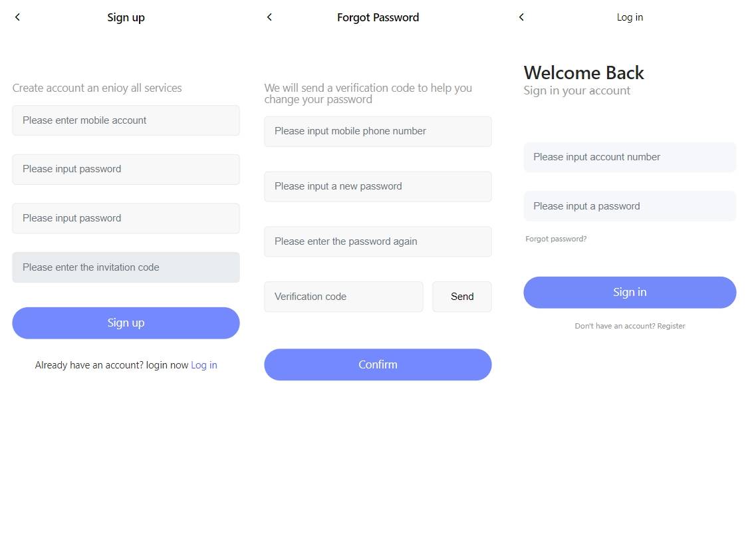Screen dimensions: 756x560
Task: Click the mobile account field on Sign up
Action: [126, 120]
